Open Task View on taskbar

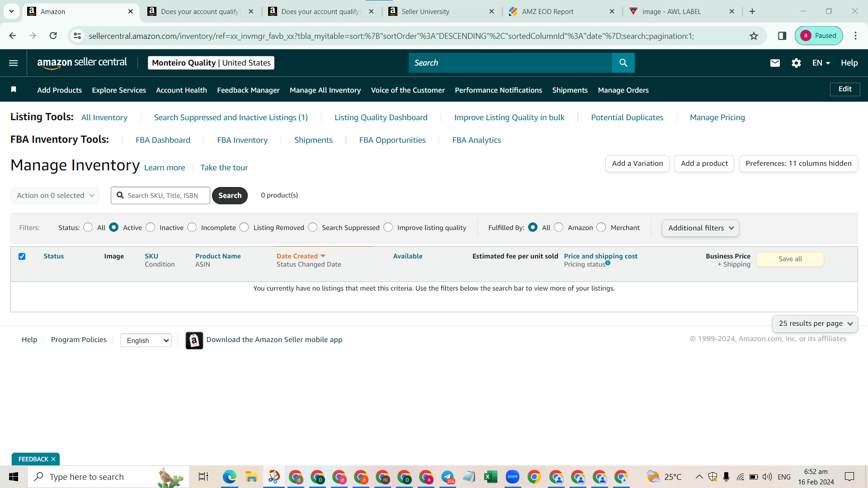[x=203, y=477]
